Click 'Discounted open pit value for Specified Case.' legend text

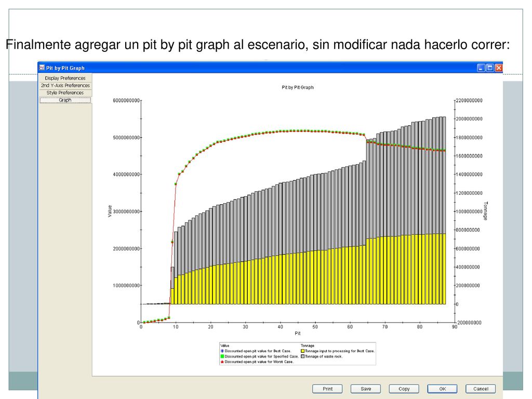[262, 356]
